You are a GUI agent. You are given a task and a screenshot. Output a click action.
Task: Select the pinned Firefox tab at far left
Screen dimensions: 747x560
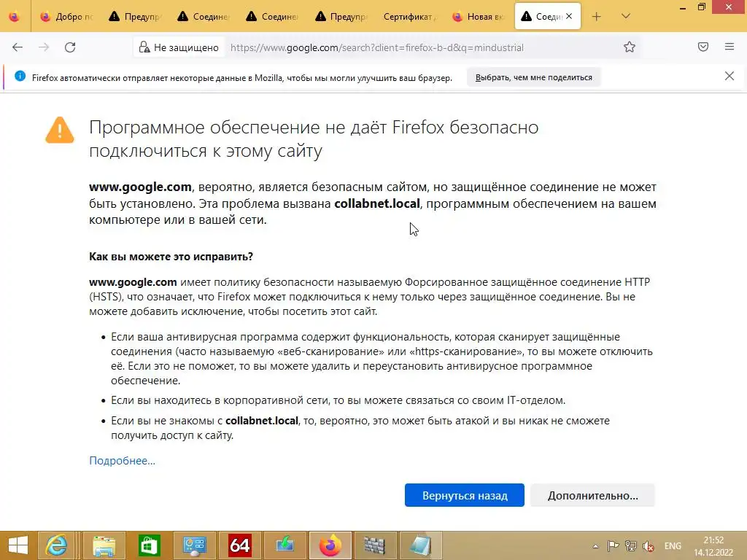[15, 17]
